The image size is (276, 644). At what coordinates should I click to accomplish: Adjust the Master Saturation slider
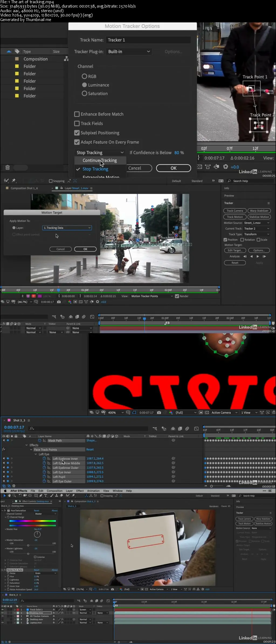pyautogui.click(x=28, y=545)
